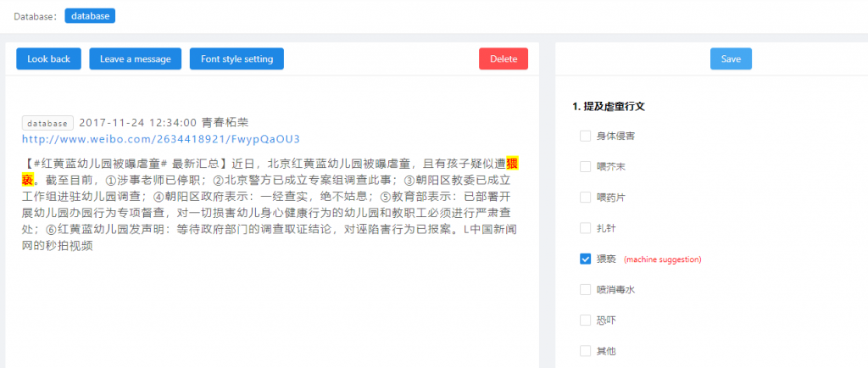This screenshot has width=868, height=368.
Task: Open the weibo.com post link
Action: click(160, 138)
